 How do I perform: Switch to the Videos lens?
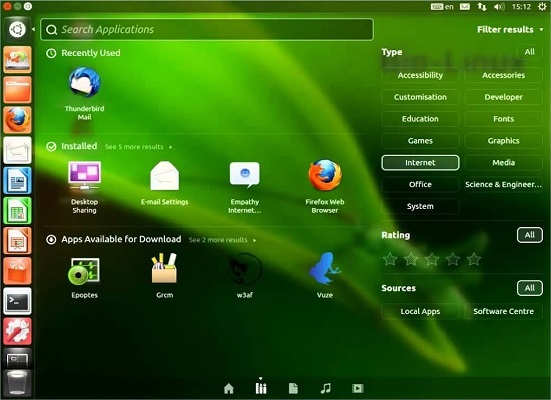[x=358, y=388]
